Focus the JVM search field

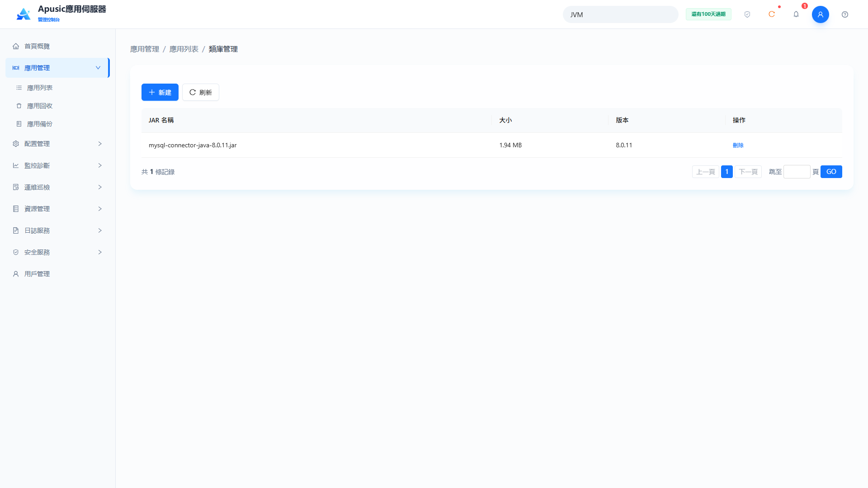[x=620, y=14]
